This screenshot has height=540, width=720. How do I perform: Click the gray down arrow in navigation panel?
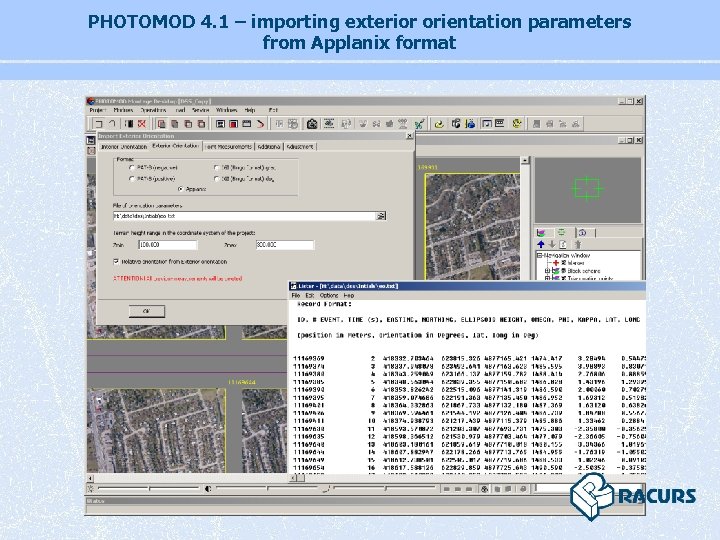click(552, 244)
